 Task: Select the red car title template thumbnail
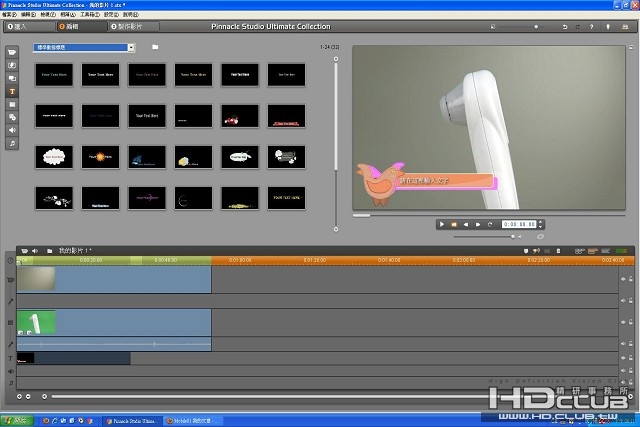pos(240,116)
